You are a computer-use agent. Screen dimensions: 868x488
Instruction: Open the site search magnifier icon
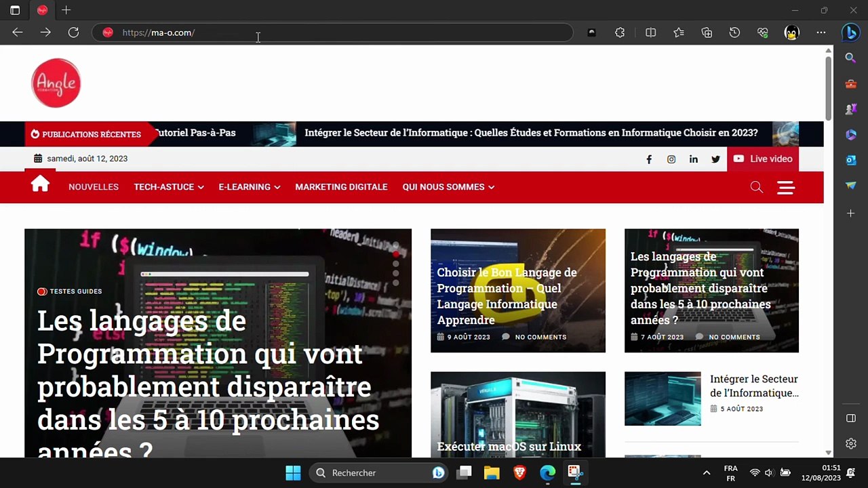pos(757,187)
